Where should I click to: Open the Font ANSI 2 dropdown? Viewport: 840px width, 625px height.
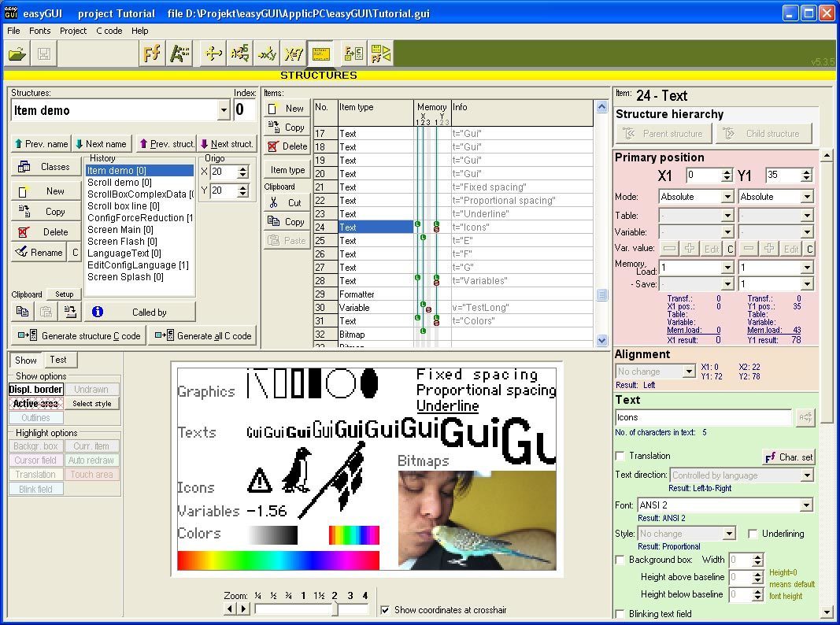click(807, 505)
